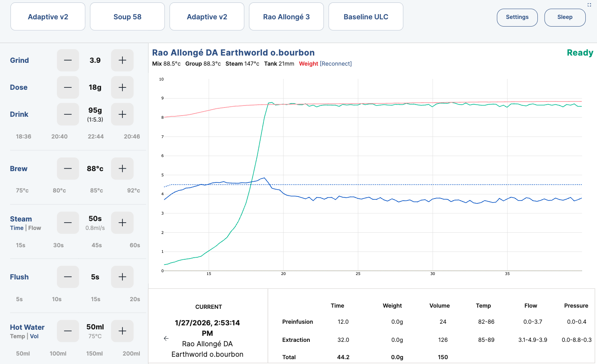Put the machine to Sleep
This screenshot has height=364, width=597.
(564, 17)
